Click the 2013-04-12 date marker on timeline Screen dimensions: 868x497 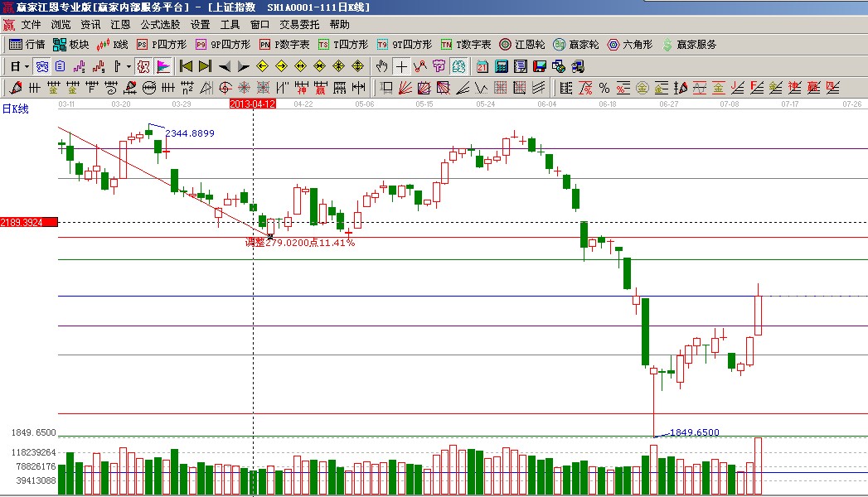click(252, 104)
